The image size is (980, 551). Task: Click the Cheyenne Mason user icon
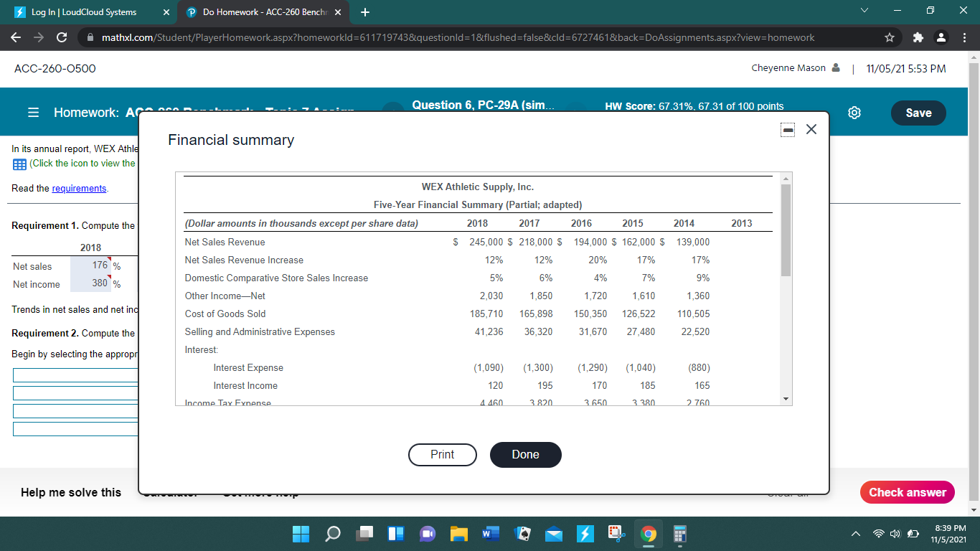coord(835,69)
